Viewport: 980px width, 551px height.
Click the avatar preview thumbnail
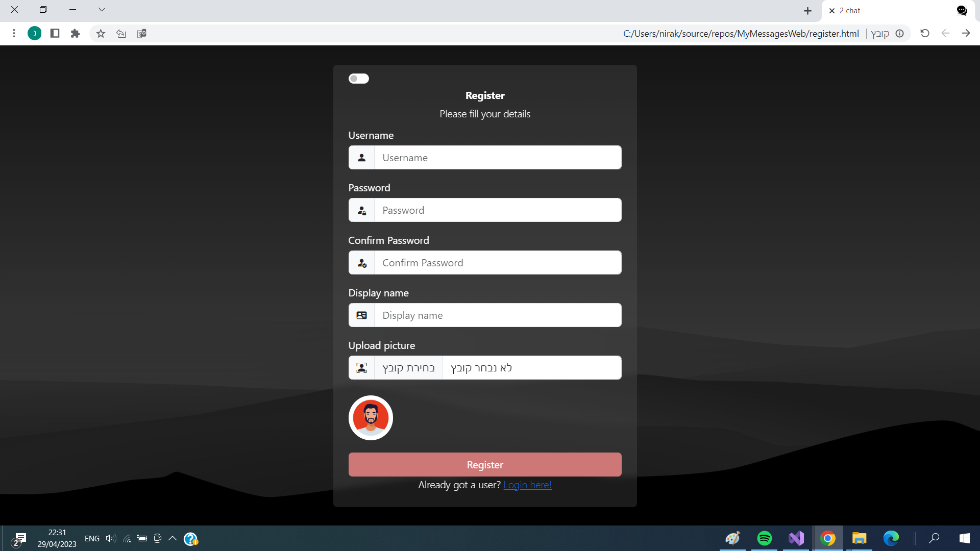(371, 418)
